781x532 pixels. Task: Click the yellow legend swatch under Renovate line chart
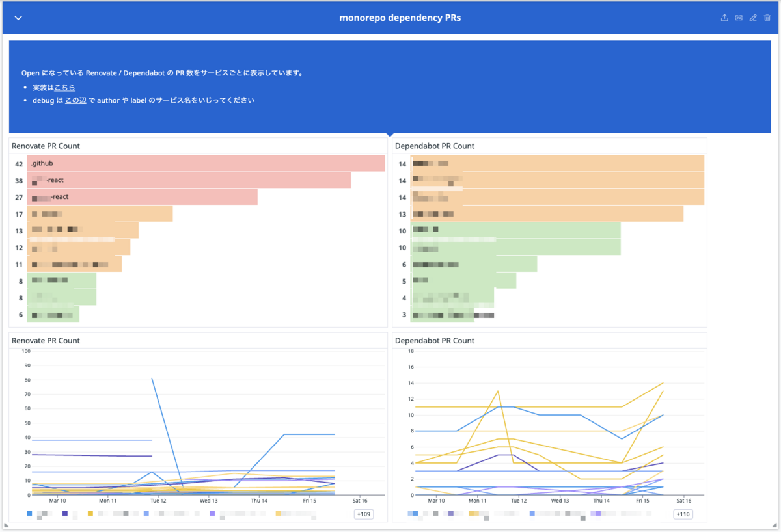pos(90,514)
